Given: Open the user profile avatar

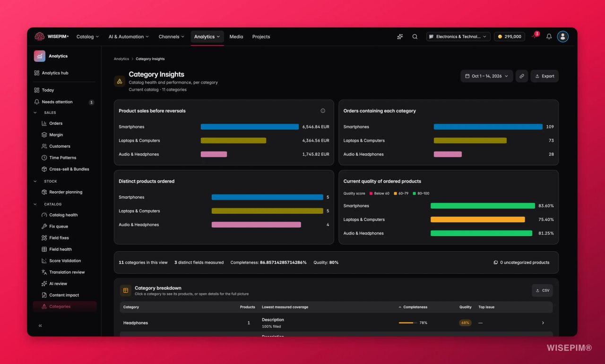Looking at the screenshot, I should click(562, 36).
